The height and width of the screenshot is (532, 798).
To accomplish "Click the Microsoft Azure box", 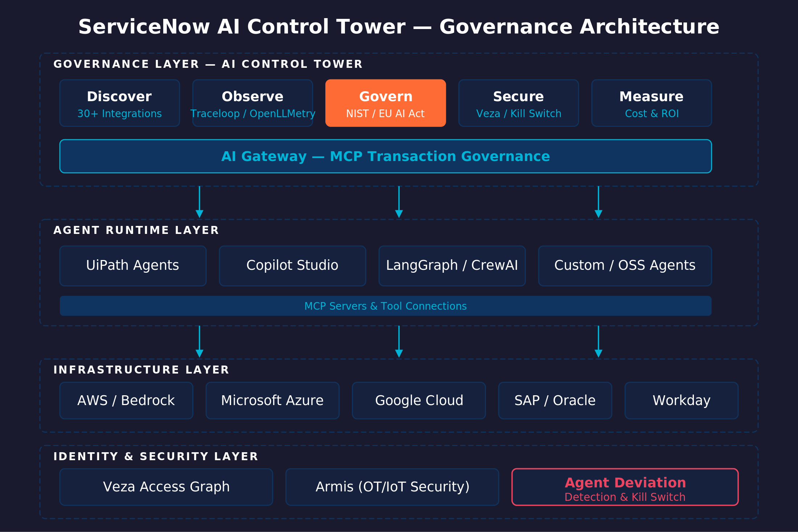I will coord(272,400).
